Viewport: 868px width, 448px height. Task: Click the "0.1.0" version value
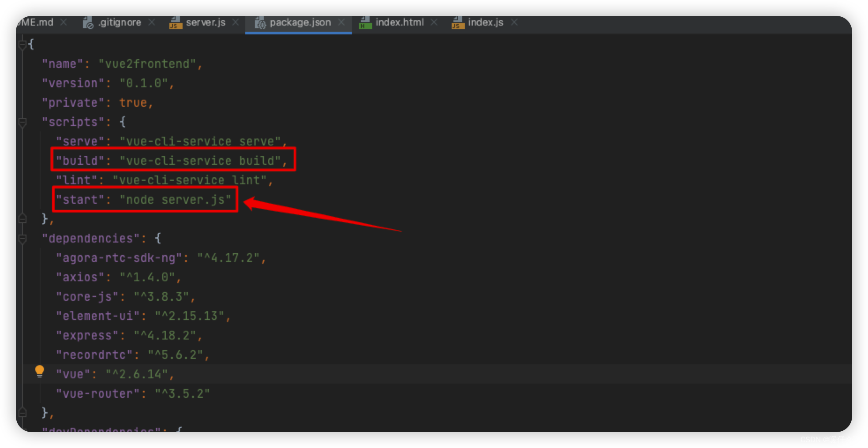[143, 83]
